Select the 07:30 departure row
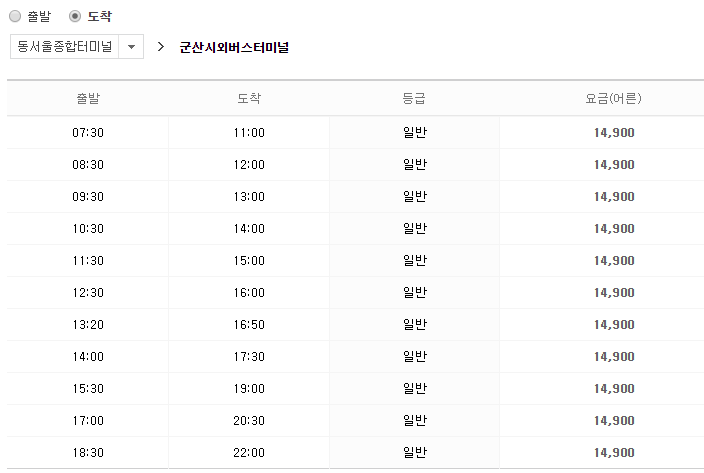The image size is (704, 473). click(x=88, y=133)
